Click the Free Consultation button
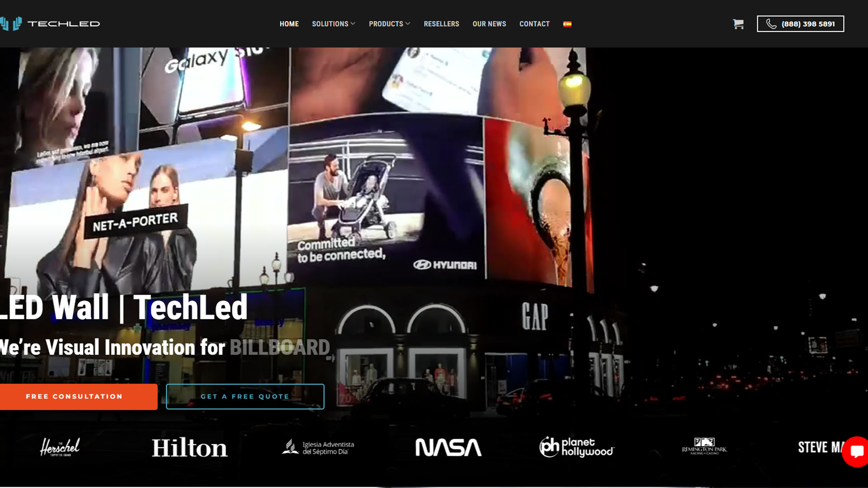 click(x=78, y=397)
